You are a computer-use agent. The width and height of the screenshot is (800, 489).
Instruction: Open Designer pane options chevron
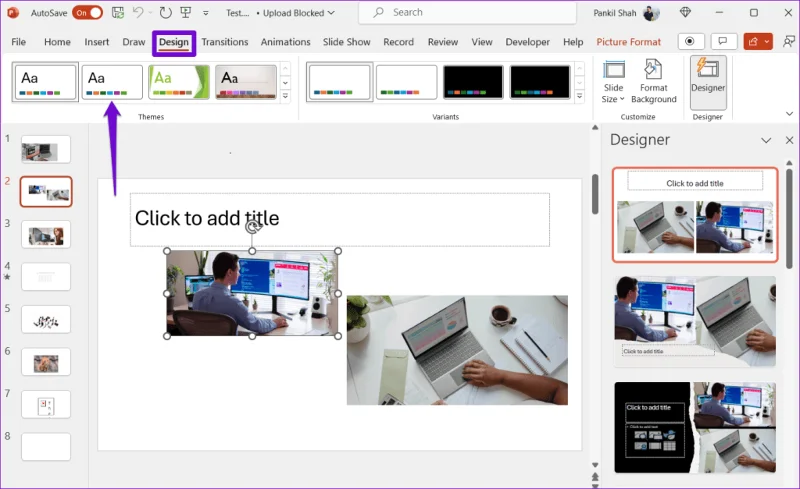click(x=766, y=140)
